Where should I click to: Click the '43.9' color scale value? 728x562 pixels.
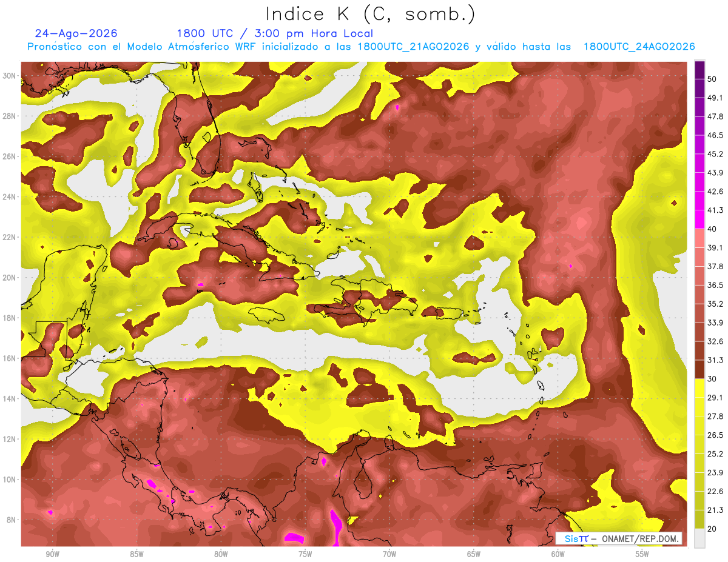click(x=715, y=173)
